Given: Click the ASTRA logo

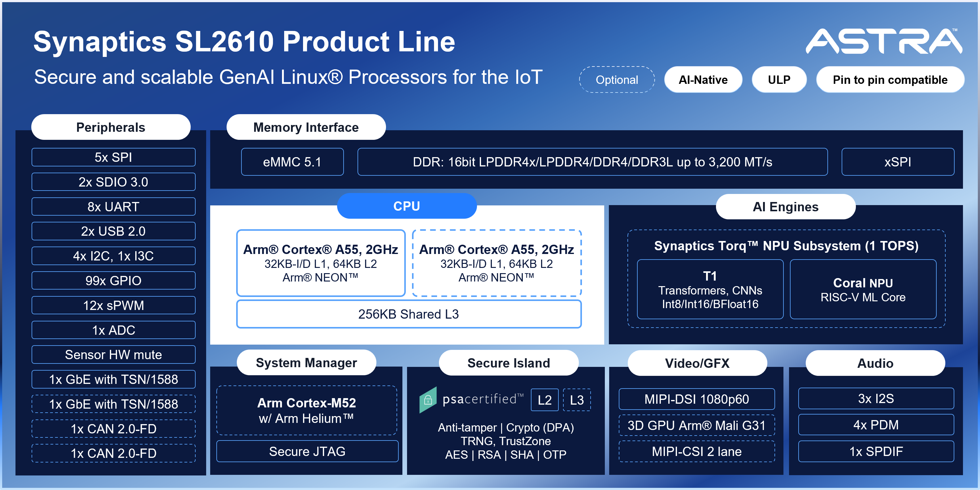Looking at the screenshot, I should (883, 41).
